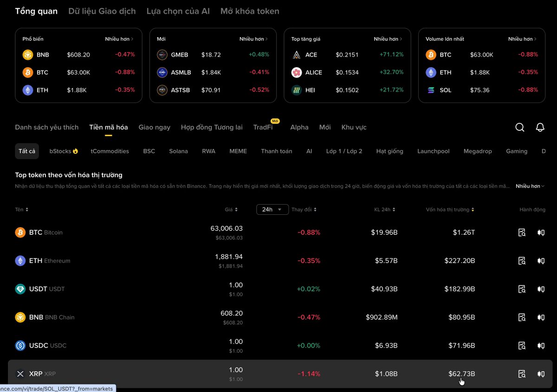557x392 pixels.
Task: Open Danh sách yêu thích tab
Action: 47,127
